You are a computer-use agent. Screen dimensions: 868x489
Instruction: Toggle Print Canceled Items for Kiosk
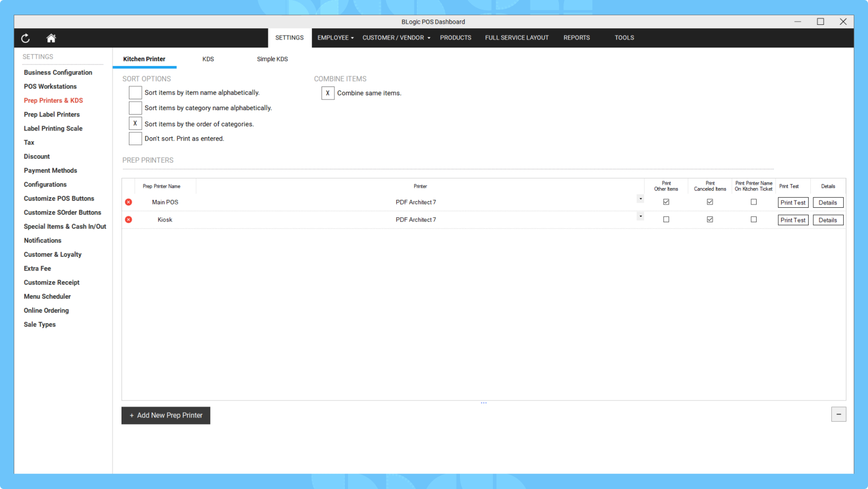pos(710,220)
